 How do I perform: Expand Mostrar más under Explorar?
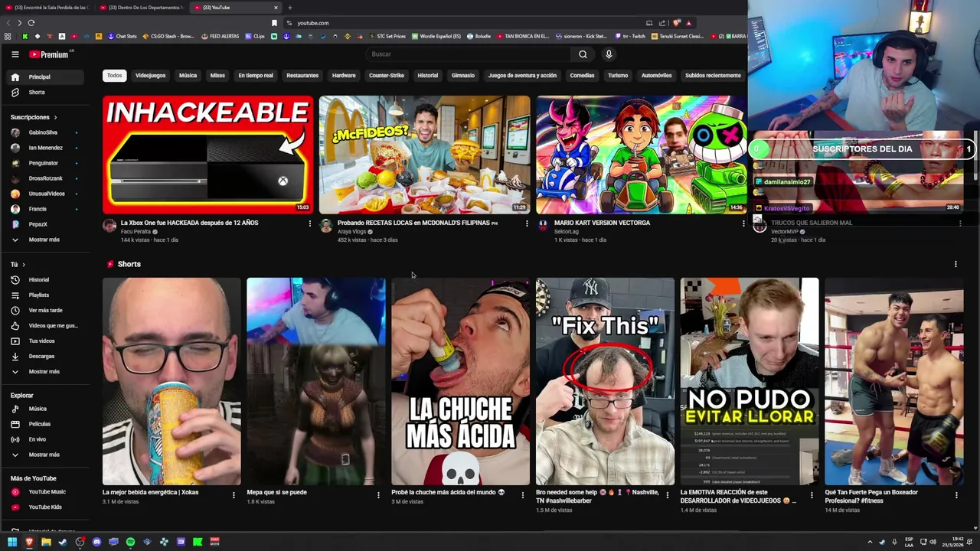[x=44, y=455]
